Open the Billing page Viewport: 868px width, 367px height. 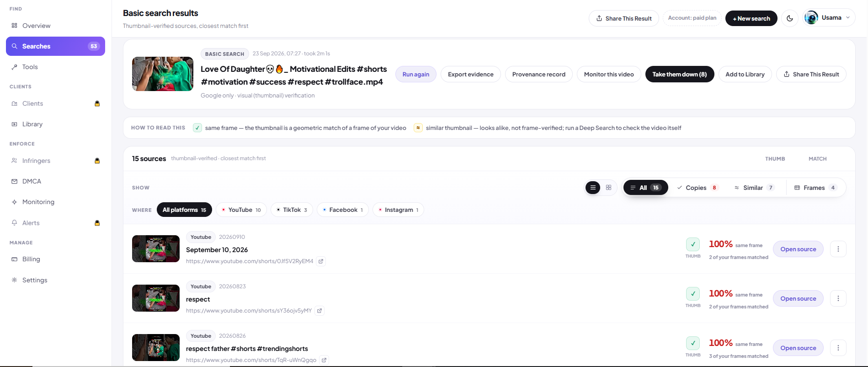(x=55, y=259)
